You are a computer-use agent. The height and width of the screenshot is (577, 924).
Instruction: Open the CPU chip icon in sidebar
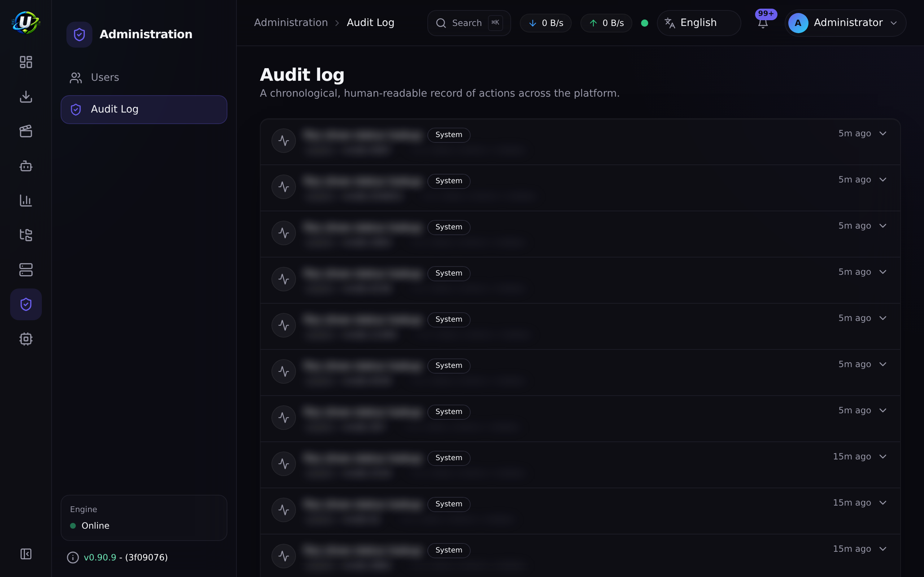(26, 339)
